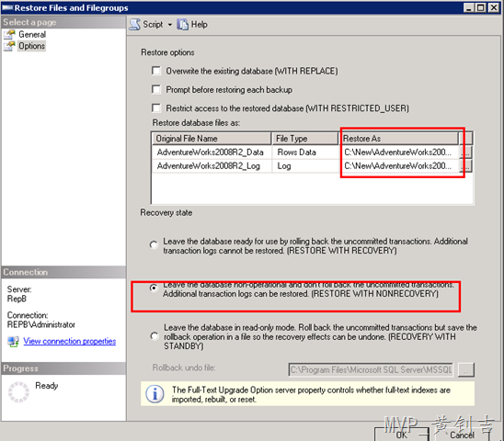Screen dimensions: 504x441
Task: Click the browse button for Log file row
Action: click(466, 165)
